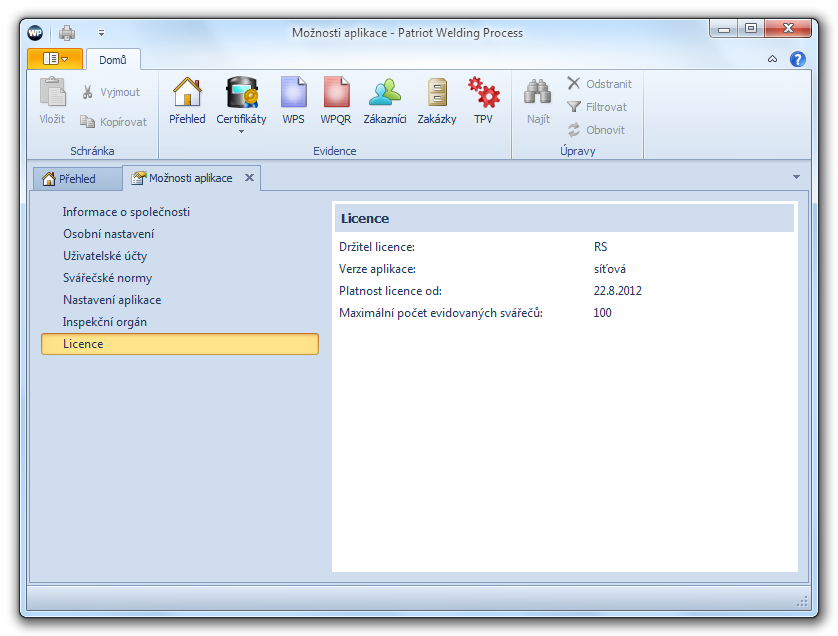838x636 pixels.
Task: Click the síťová version value
Action: coord(609,269)
